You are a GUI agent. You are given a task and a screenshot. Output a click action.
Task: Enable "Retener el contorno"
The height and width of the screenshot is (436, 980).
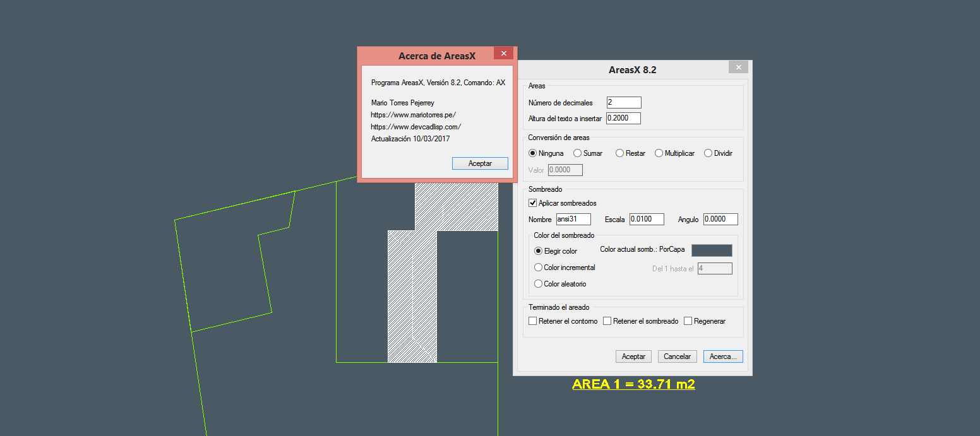click(532, 321)
